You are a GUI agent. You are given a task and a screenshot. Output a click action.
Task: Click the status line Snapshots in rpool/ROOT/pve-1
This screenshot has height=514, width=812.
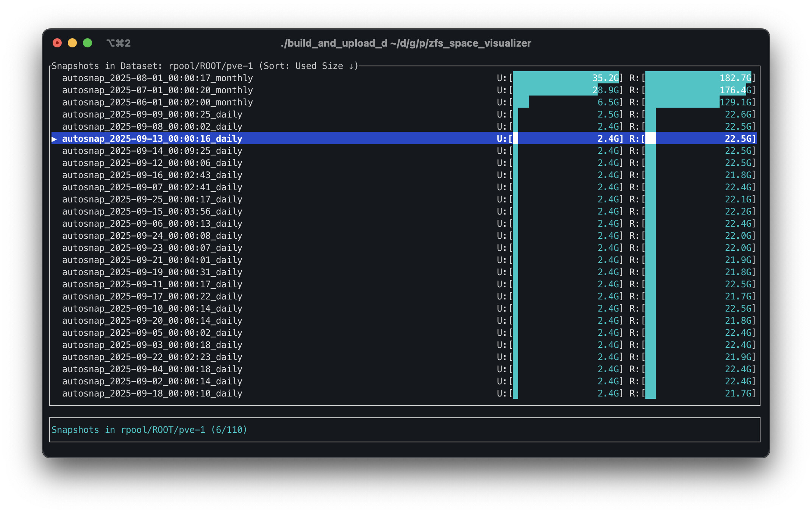point(149,430)
